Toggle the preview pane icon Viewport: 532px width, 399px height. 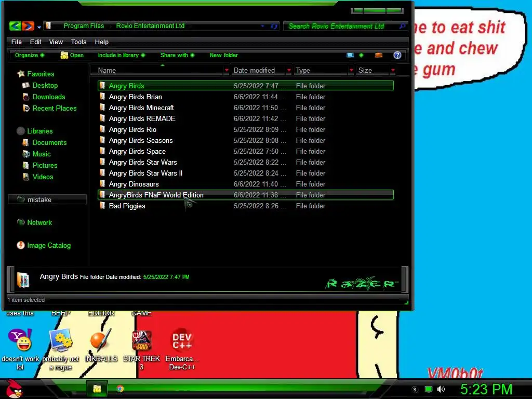pos(379,55)
